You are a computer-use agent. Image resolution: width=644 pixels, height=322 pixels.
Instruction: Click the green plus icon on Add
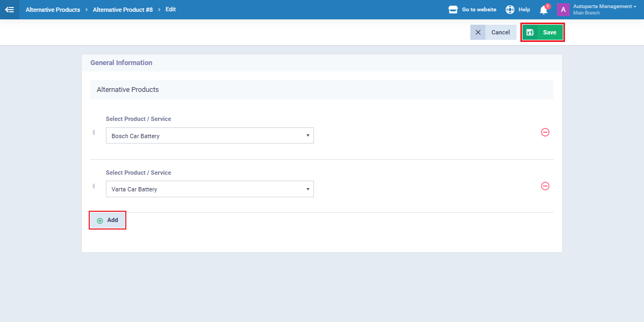point(100,220)
